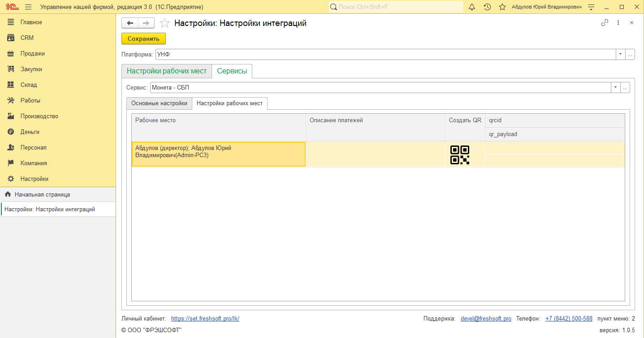This screenshot has height=338, width=644.
Task: Click the Платформа field with УНФ
Action: [x=385, y=54]
